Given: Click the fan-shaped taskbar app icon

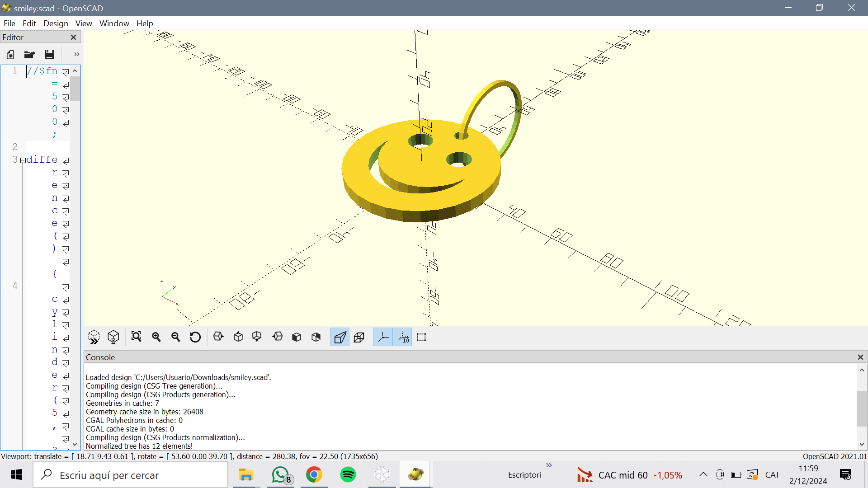Looking at the screenshot, I should point(382,475).
